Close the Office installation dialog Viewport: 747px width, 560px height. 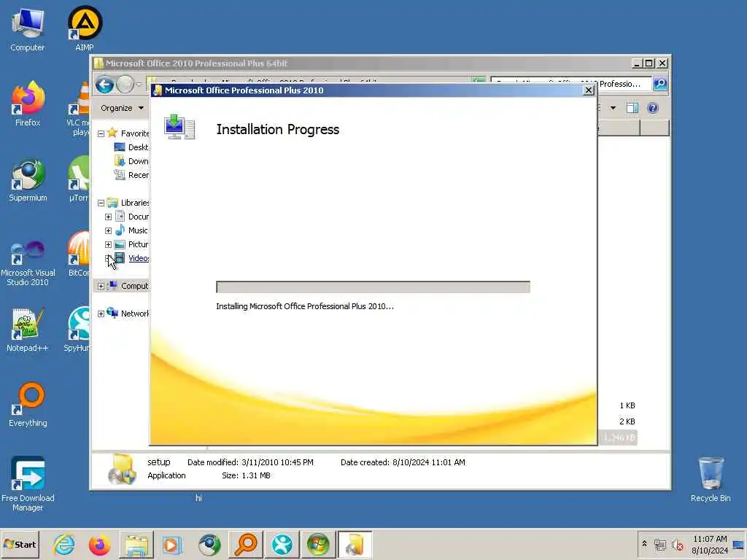point(589,90)
